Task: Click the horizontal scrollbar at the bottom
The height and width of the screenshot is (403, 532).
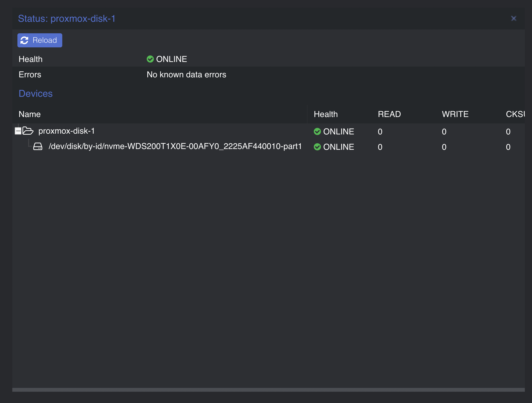Action: pyautogui.click(x=269, y=390)
